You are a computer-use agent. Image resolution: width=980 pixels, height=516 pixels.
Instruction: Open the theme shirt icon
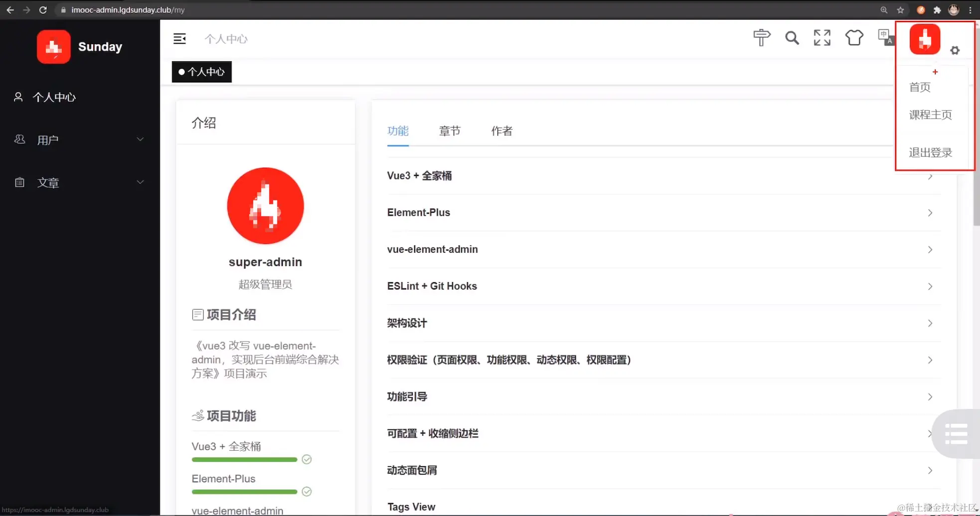click(x=854, y=37)
